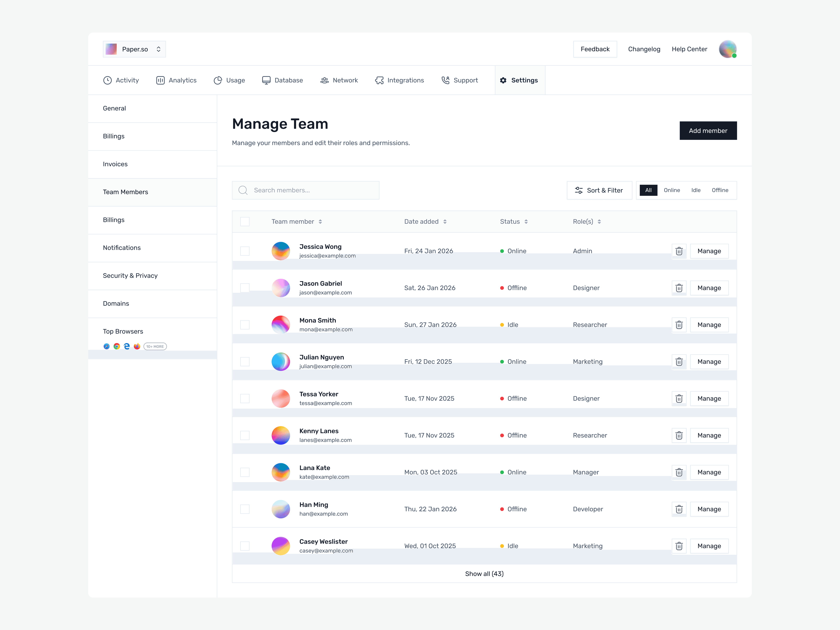
Task: Select Julian Nguyen's row checkbox
Action: click(245, 362)
